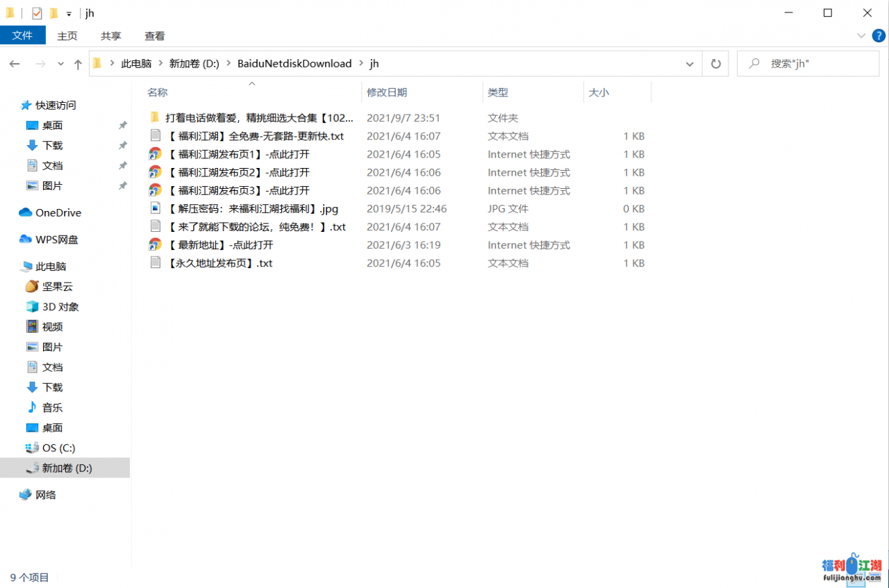Click BaiduNetdiskDownload in the breadcrumb path
The width and height of the screenshot is (889, 588).
coord(294,64)
